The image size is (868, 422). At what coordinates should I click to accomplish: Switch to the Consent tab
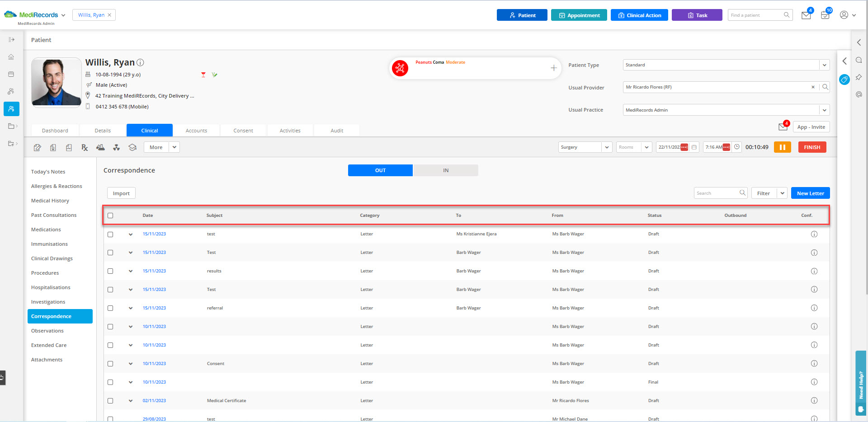click(x=243, y=131)
